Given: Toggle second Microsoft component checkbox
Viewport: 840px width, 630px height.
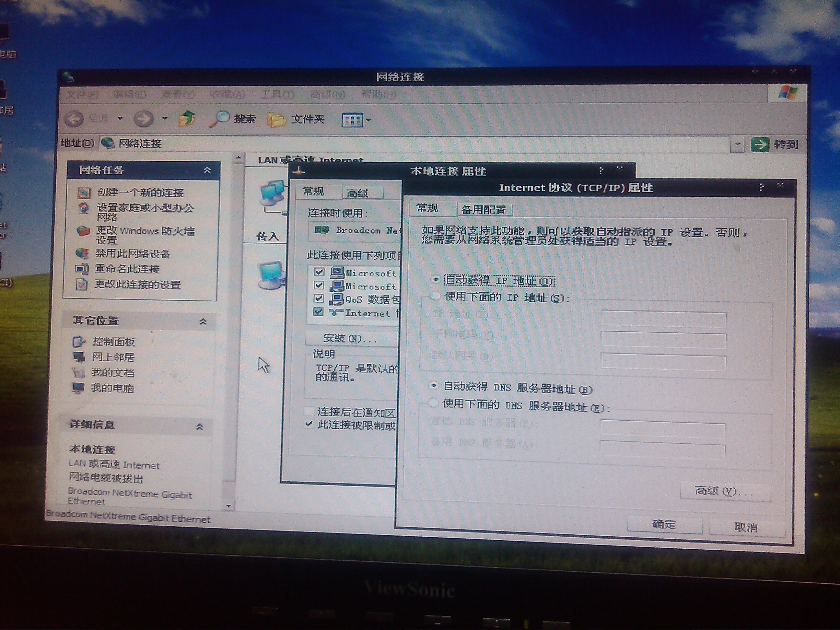Looking at the screenshot, I should (x=319, y=285).
